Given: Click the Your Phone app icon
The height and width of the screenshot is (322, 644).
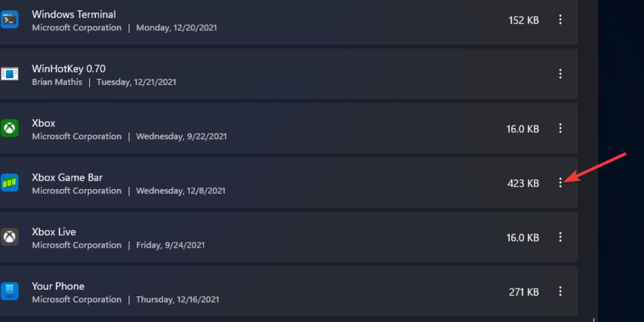Looking at the screenshot, I should 9,291.
